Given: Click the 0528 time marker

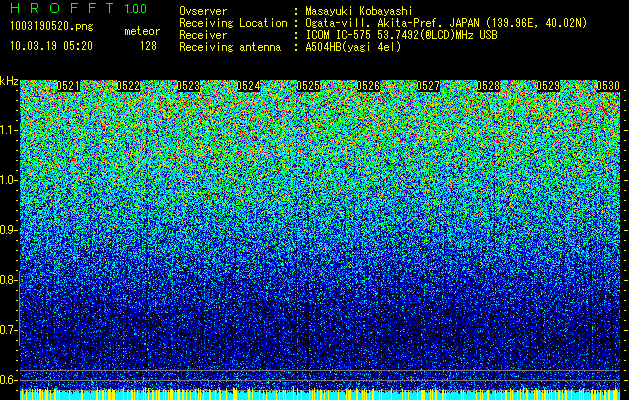Looking at the screenshot, I should pos(488,85).
